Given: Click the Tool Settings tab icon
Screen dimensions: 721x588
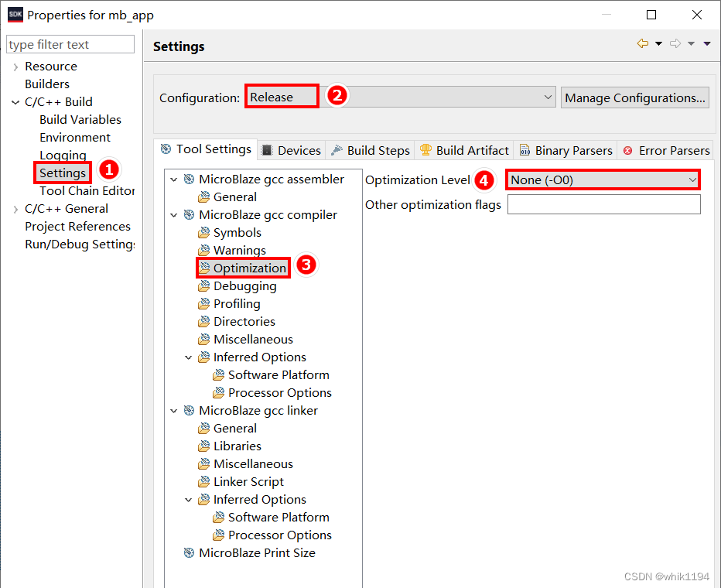Looking at the screenshot, I should 166,149.
